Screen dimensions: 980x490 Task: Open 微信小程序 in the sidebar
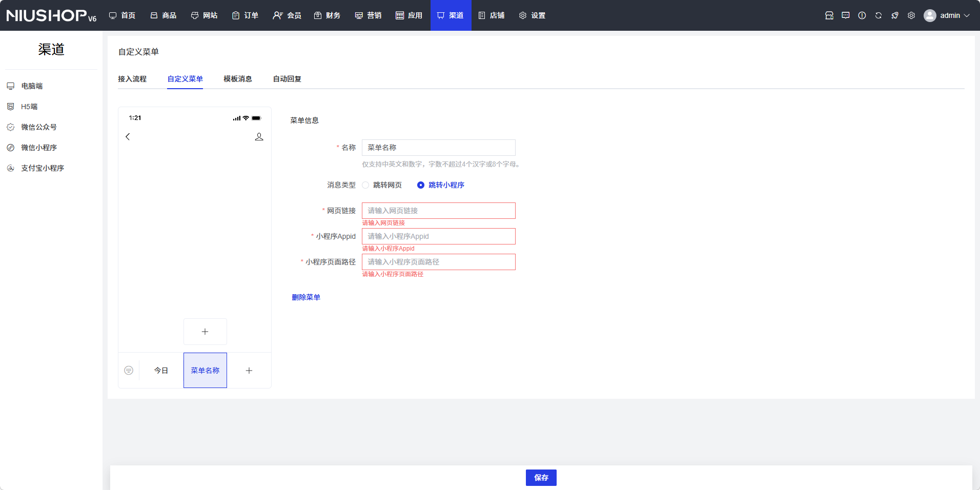tap(38, 148)
